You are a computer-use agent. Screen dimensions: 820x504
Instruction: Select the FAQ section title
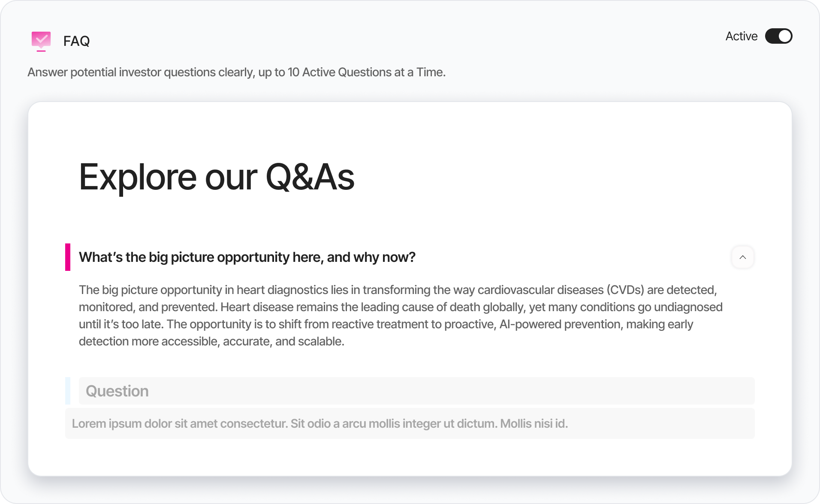[x=76, y=41]
